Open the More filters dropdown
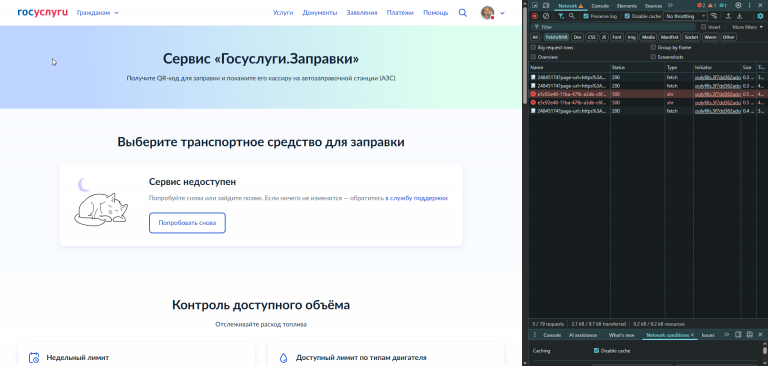The image size is (768, 366). tap(747, 27)
